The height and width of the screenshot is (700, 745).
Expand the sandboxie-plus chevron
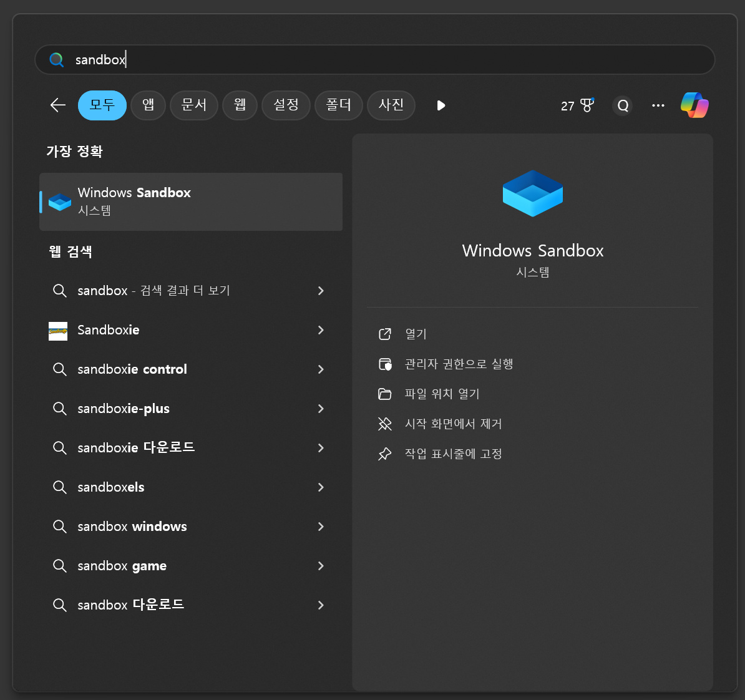click(321, 409)
